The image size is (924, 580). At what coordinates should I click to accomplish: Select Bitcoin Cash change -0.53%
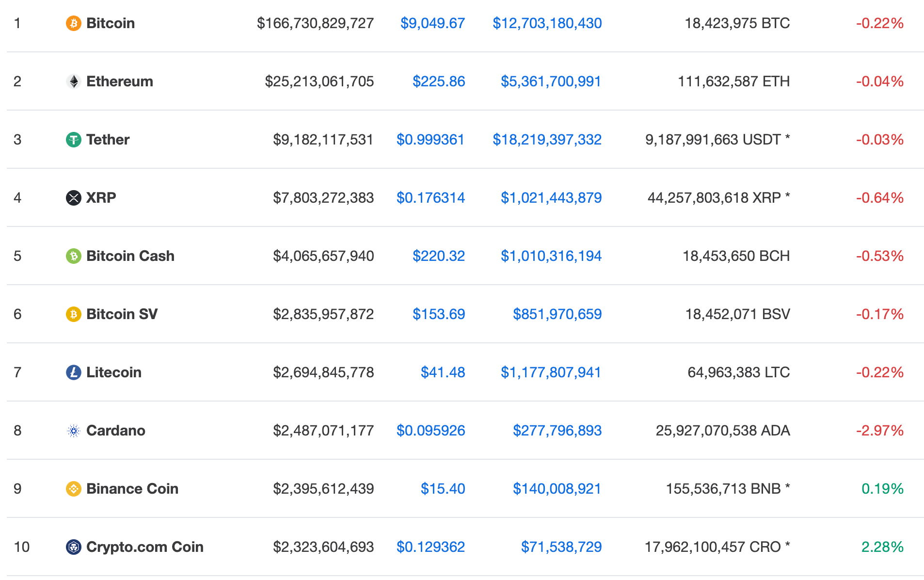[879, 256]
